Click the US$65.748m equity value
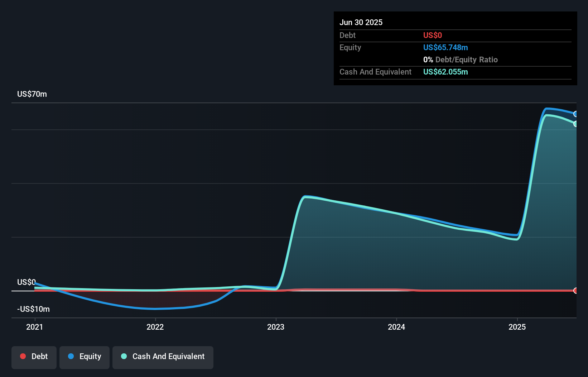The width and height of the screenshot is (588, 377). click(445, 47)
